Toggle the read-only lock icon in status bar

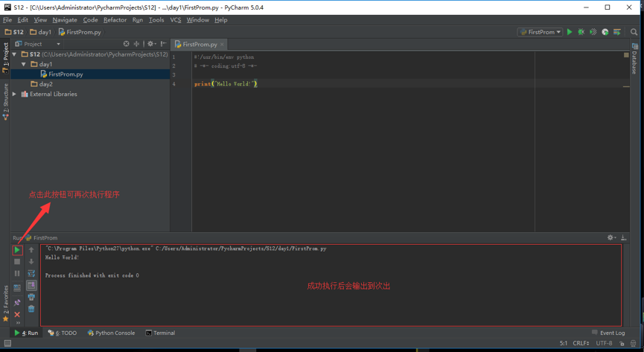pos(622,343)
